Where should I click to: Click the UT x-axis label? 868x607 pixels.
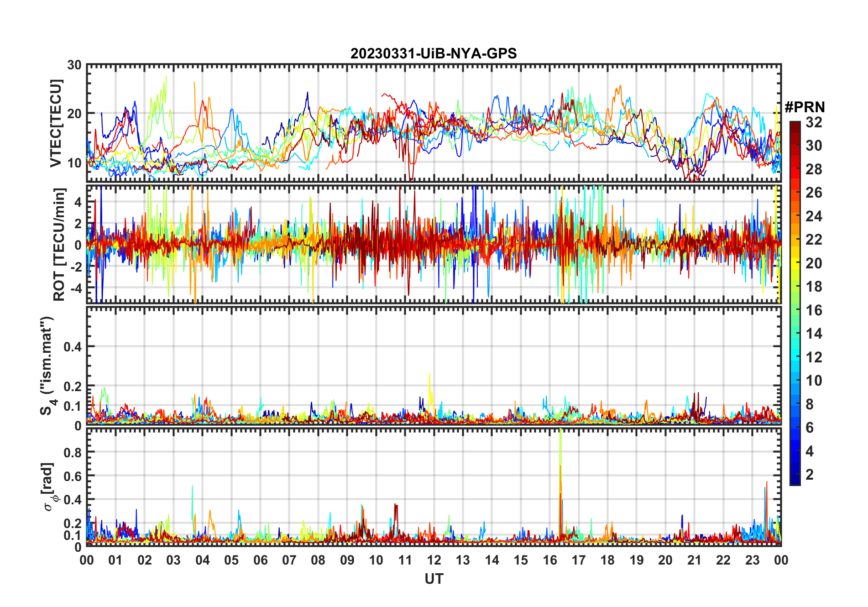point(434,579)
